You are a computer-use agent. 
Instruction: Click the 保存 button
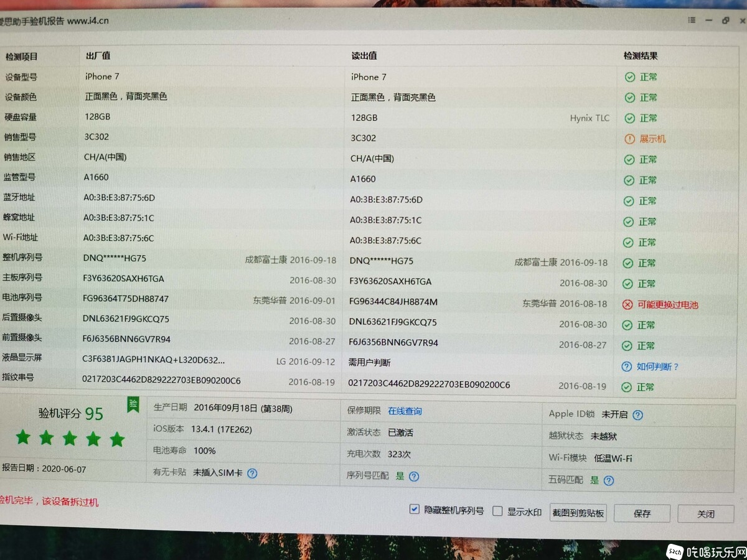click(642, 514)
